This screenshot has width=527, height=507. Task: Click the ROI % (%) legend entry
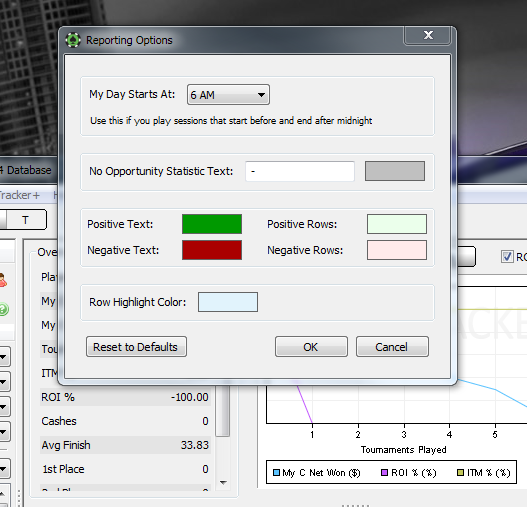[408, 473]
